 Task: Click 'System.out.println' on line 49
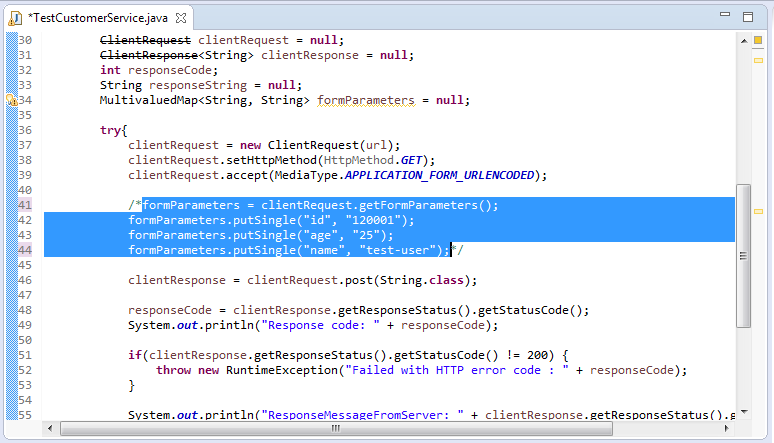click(x=191, y=325)
